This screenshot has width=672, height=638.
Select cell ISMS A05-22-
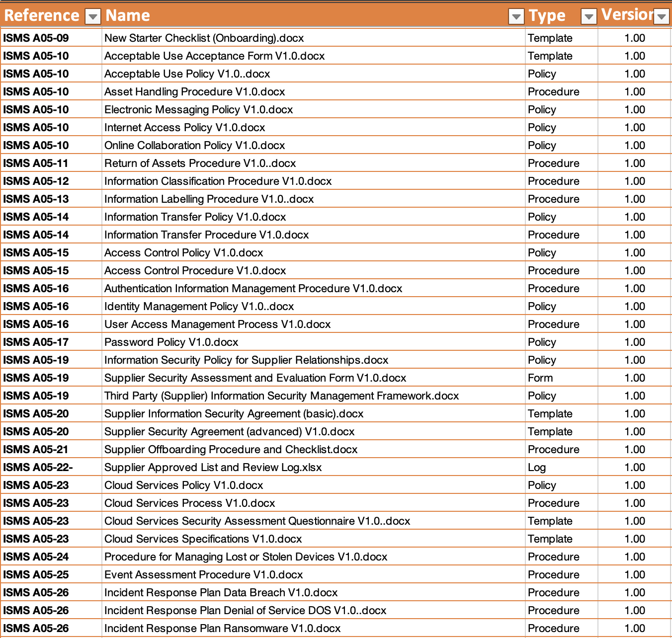51,467
